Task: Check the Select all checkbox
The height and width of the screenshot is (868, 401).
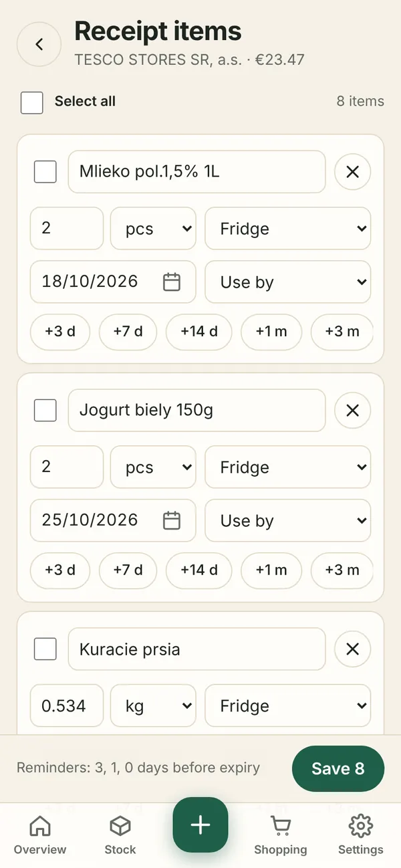Action: (x=32, y=102)
